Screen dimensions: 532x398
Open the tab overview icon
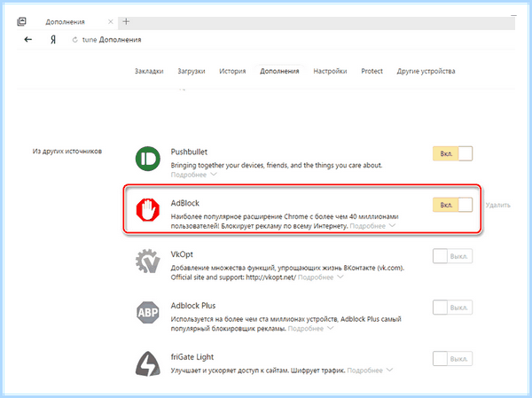pyautogui.click(x=21, y=21)
